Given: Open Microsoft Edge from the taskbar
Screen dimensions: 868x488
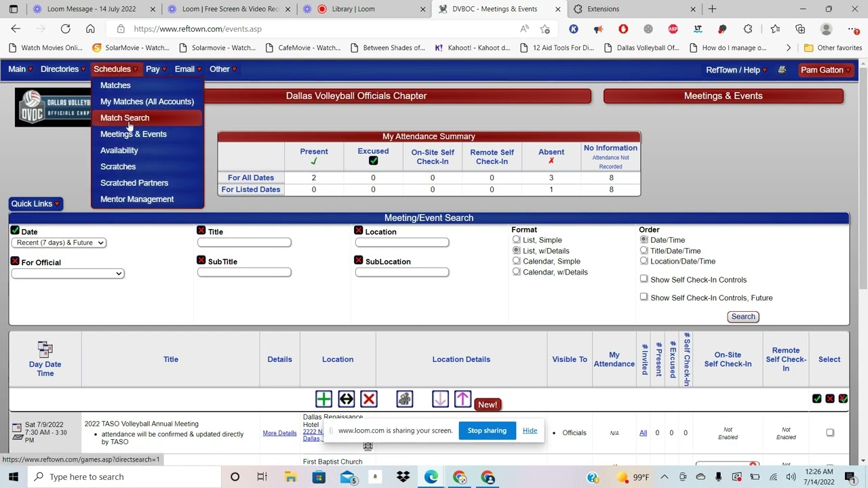Looking at the screenshot, I should coord(431,477).
